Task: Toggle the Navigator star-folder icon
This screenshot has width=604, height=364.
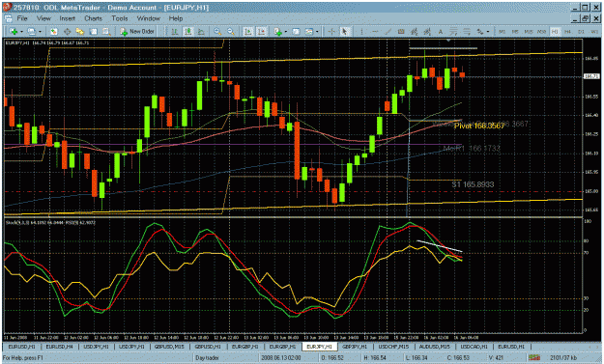Action: click(80, 32)
